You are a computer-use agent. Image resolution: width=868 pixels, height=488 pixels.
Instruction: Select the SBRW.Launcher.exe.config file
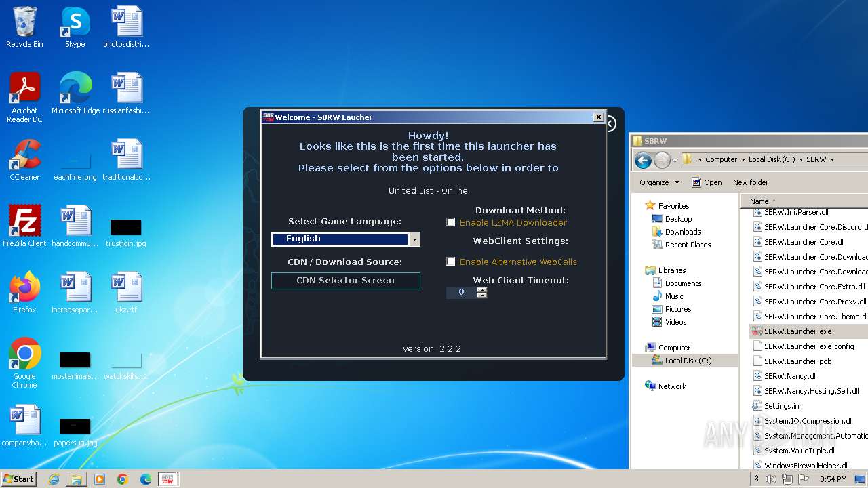(x=809, y=346)
